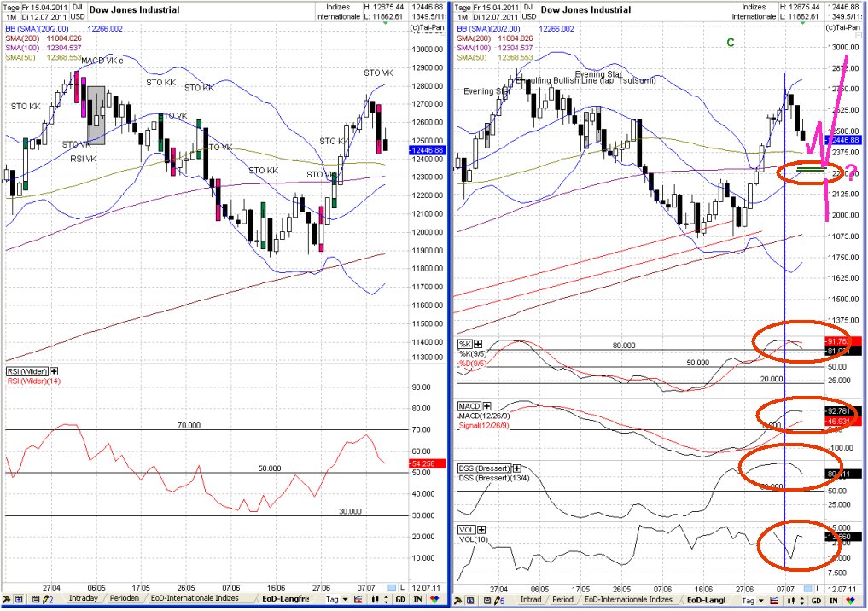
Task: Click the %K stochastic indicator label
Action: 467,344
